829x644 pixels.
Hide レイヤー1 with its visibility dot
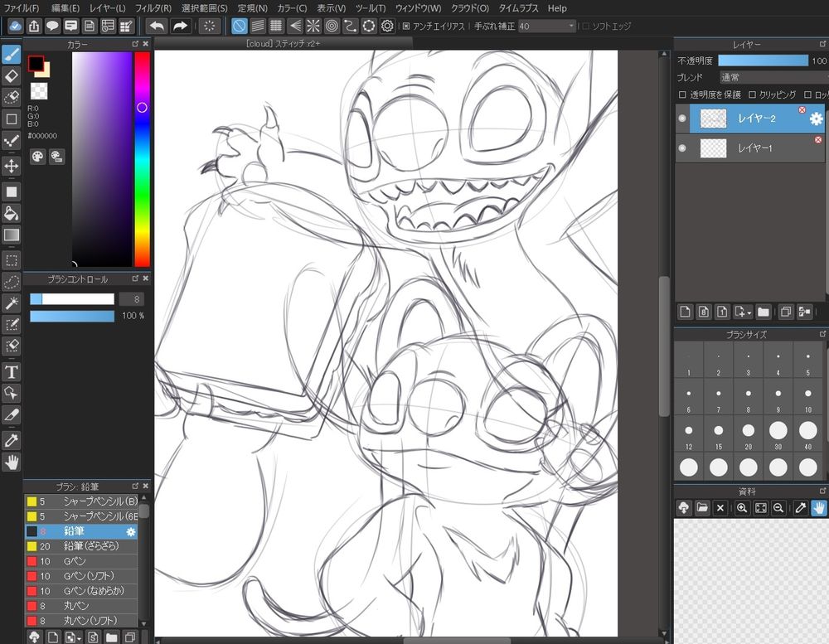click(682, 148)
